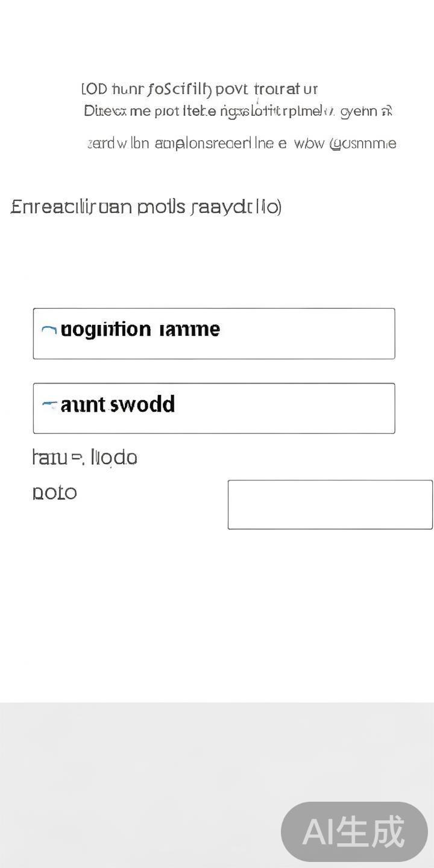
Task: Click the small glyph ending the "Direvx" line
Action: (x=388, y=111)
